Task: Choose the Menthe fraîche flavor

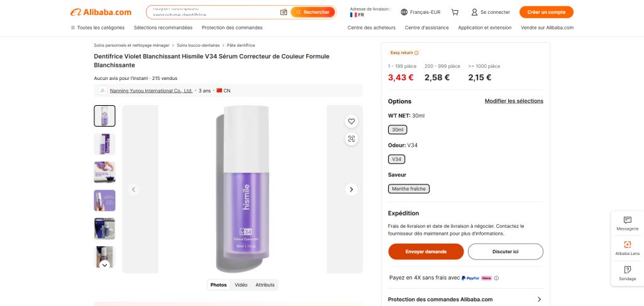Action: [x=409, y=188]
